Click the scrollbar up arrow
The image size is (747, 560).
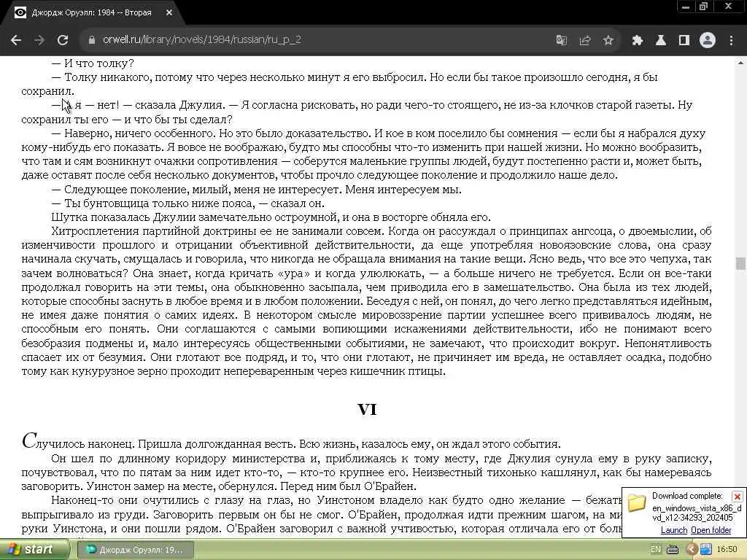coord(741,63)
